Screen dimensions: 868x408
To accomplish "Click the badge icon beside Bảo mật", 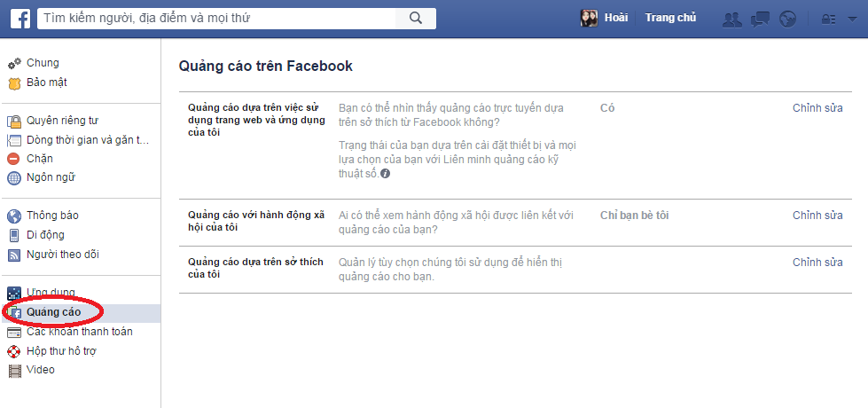I will click(x=14, y=83).
